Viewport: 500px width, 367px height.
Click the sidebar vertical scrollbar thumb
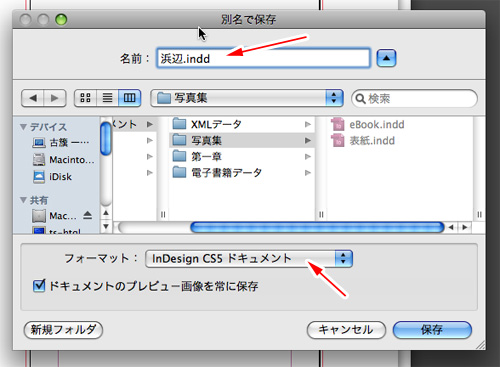coord(106,139)
